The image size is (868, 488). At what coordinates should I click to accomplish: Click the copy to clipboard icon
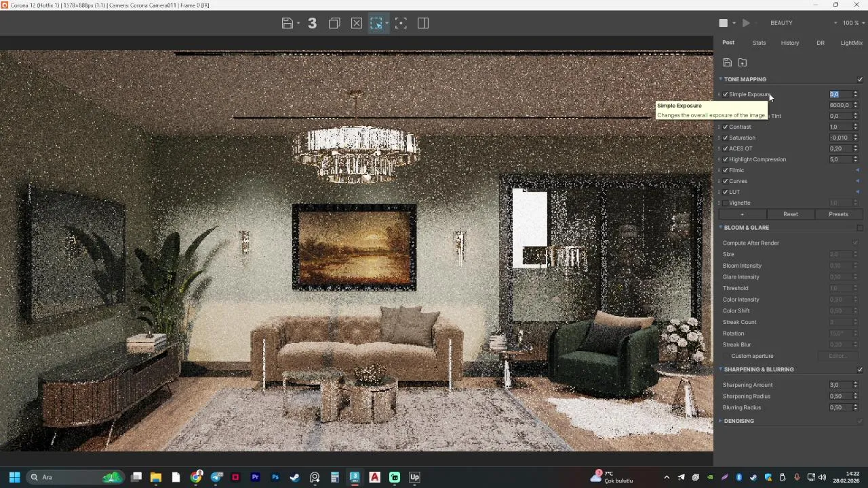coord(334,23)
